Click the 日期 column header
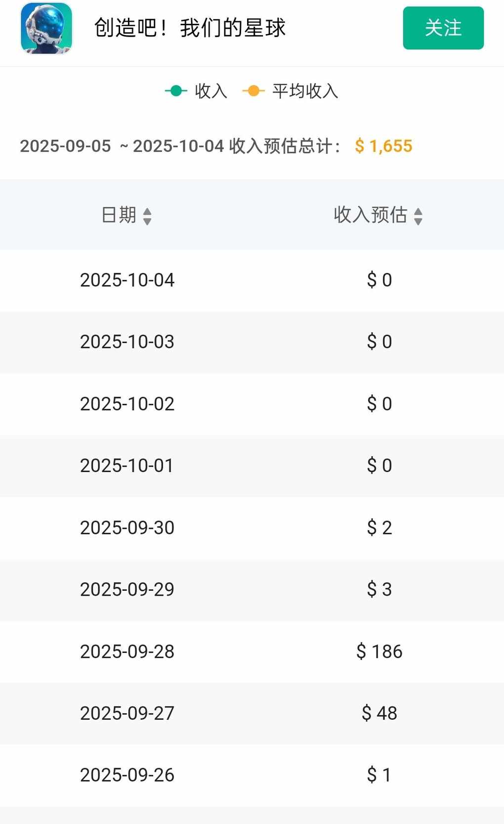The image size is (504, 824). click(119, 215)
